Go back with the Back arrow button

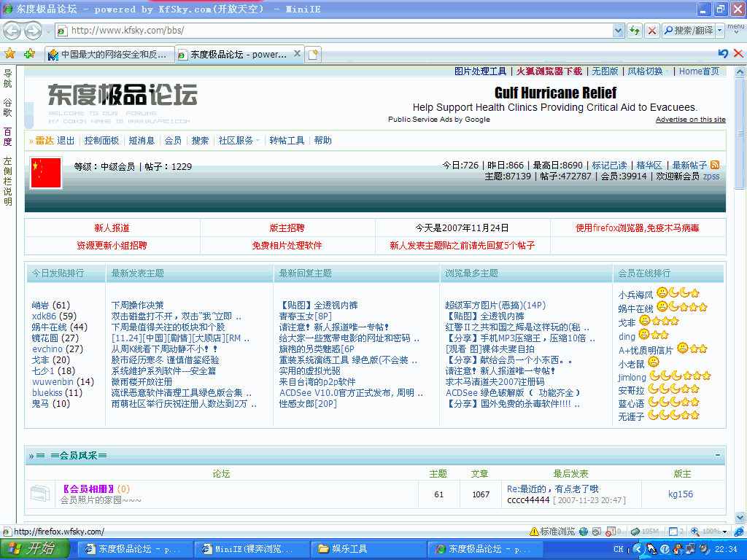[x=12, y=31]
